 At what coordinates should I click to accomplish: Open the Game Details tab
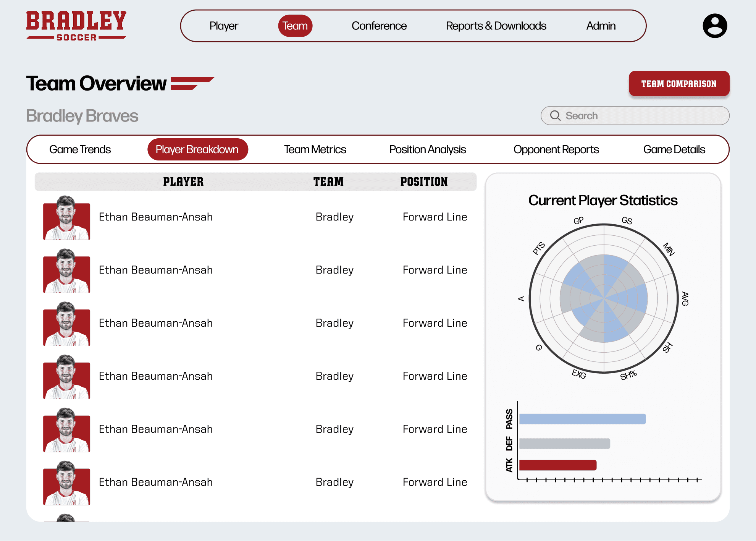pyautogui.click(x=674, y=149)
